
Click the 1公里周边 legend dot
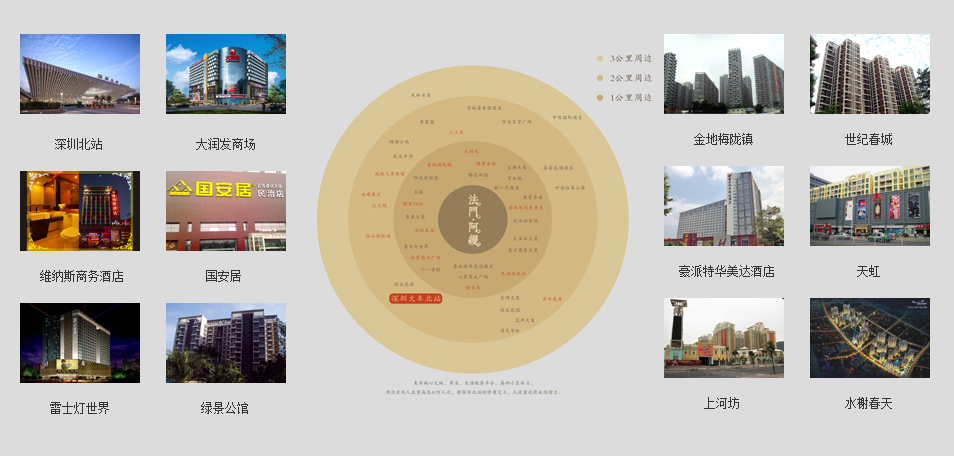[600, 97]
